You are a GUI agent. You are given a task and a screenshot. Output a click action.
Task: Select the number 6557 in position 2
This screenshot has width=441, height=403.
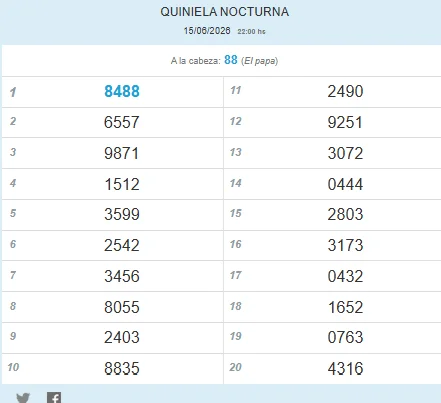[x=121, y=122]
